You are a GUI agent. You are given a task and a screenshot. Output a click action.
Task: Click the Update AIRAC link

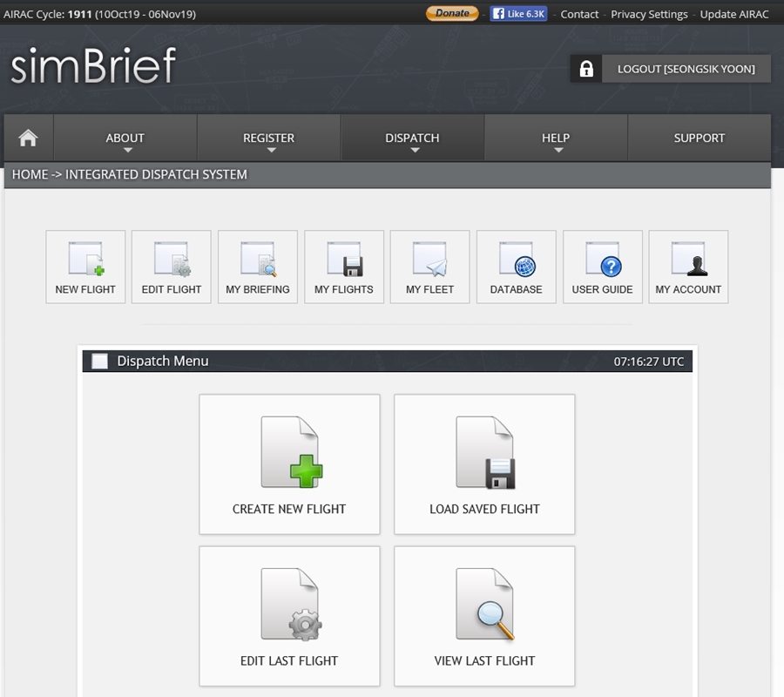pos(734,14)
